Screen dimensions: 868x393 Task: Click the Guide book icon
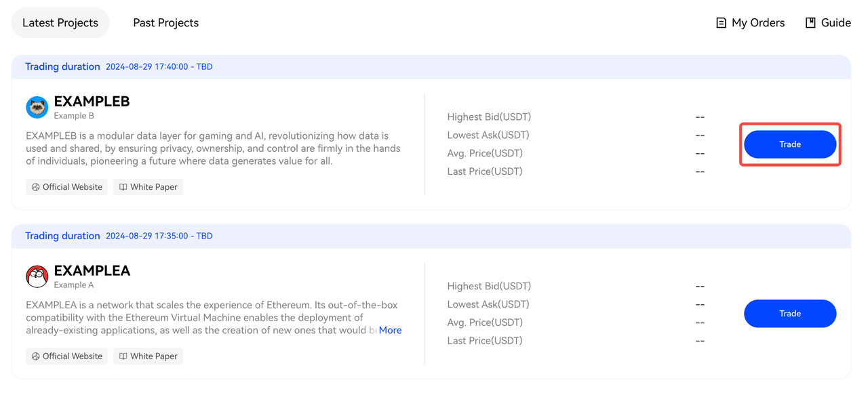coord(810,23)
